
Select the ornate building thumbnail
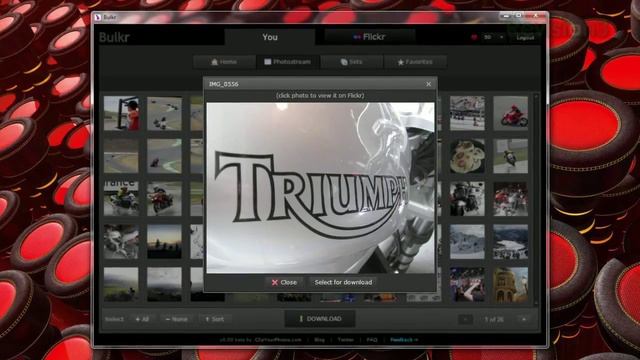tap(510, 284)
